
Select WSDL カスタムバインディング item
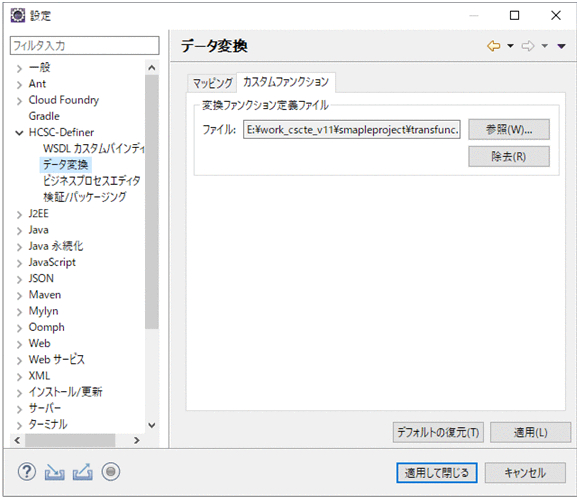(x=94, y=148)
